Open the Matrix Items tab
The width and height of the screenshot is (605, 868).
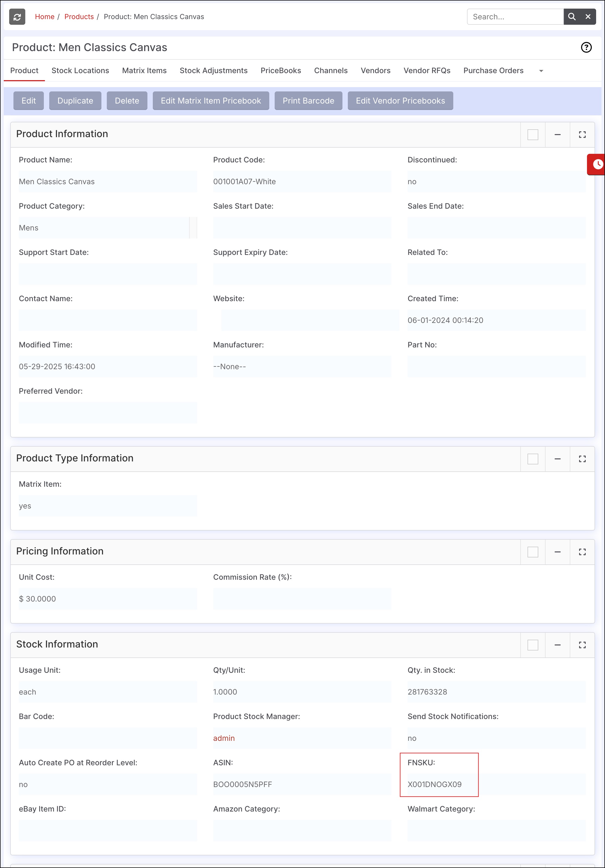(x=144, y=71)
